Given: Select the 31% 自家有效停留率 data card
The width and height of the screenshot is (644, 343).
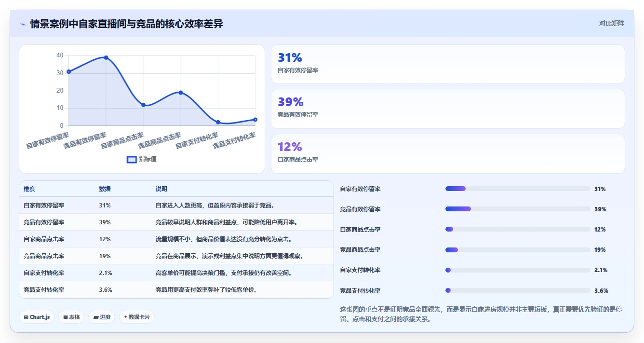Looking at the screenshot, I should click(448, 64).
